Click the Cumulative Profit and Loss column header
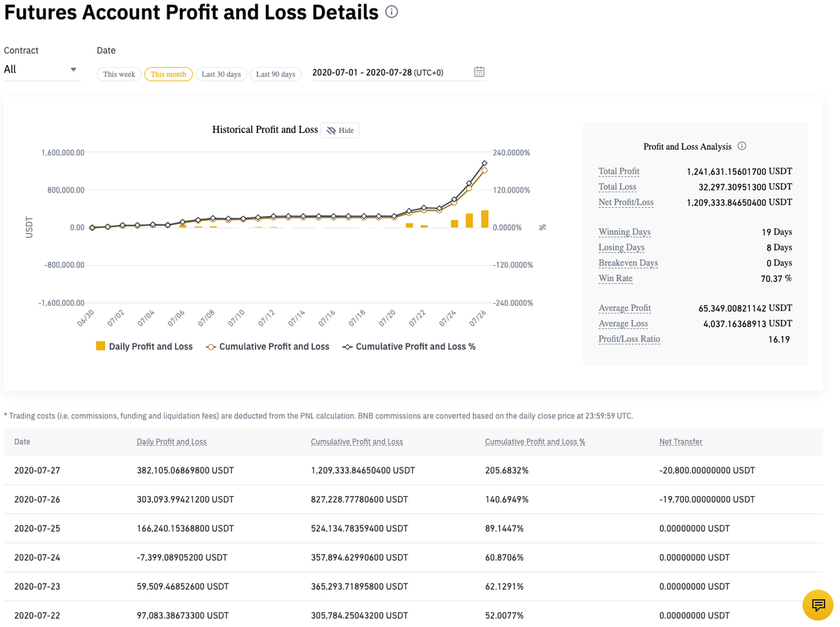Image resolution: width=840 pixels, height=627 pixels. pyautogui.click(x=357, y=442)
